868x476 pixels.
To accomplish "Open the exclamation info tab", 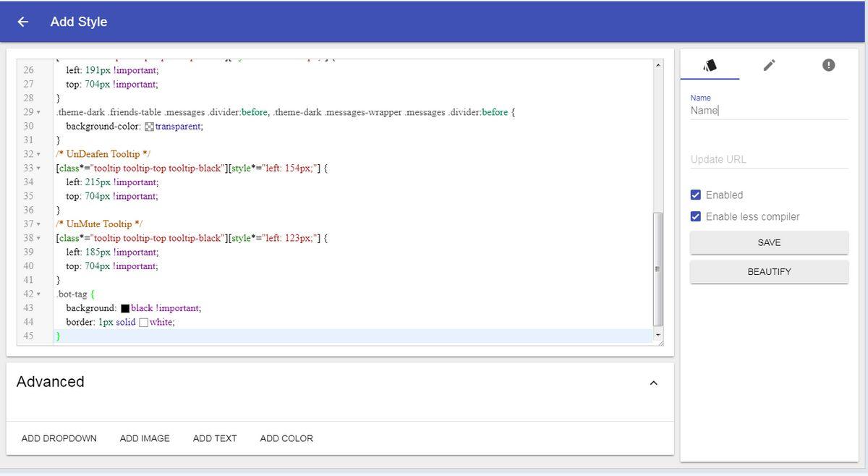I will [828, 65].
